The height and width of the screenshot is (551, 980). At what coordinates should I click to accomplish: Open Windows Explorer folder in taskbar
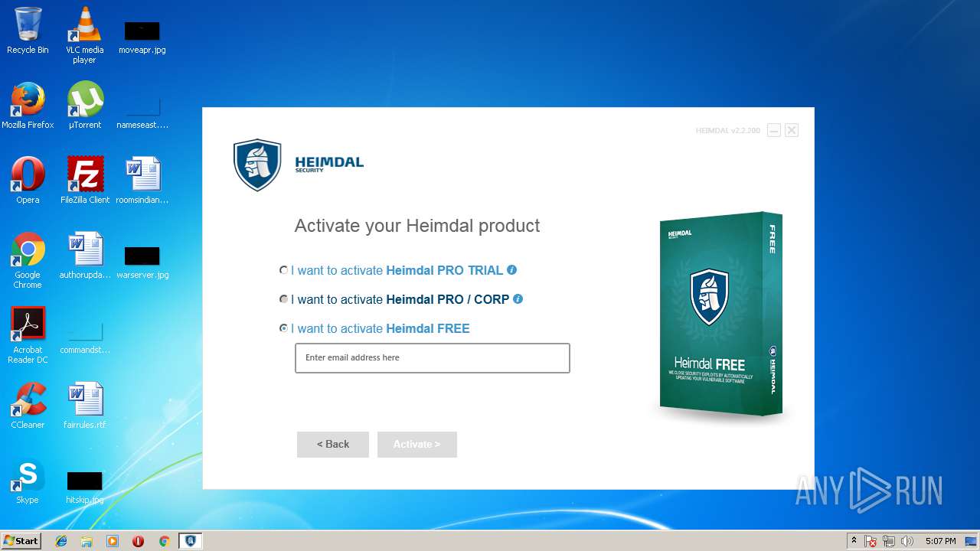click(87, 541)
